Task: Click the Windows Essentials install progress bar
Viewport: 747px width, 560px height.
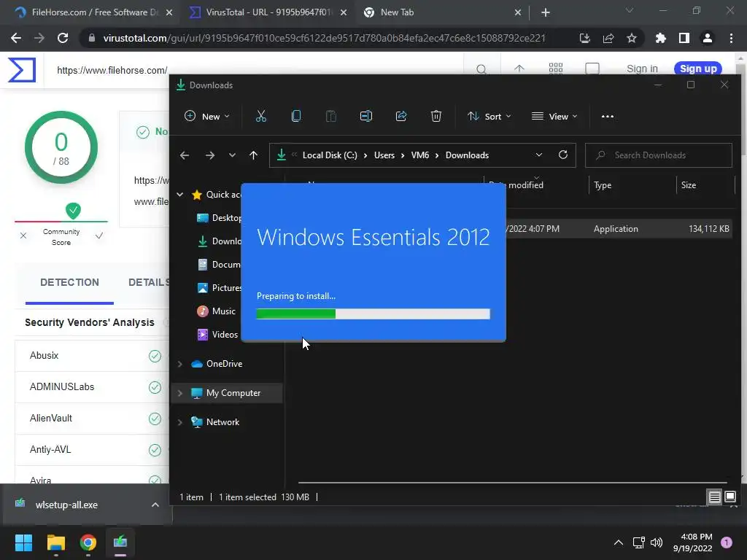Action: [x=373, y=314]
